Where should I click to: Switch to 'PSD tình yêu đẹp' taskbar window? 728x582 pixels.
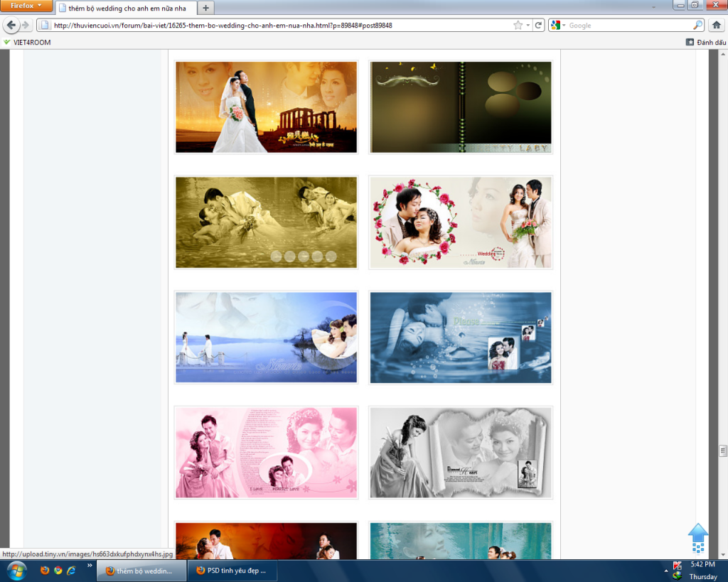tap(232, 571)
